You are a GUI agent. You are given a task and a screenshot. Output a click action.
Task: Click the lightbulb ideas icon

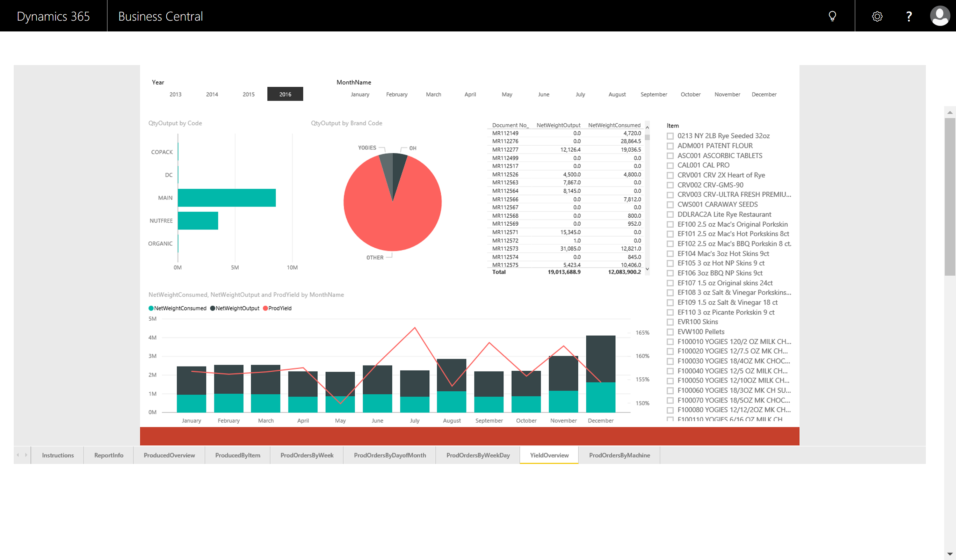[x=832, y=16]
